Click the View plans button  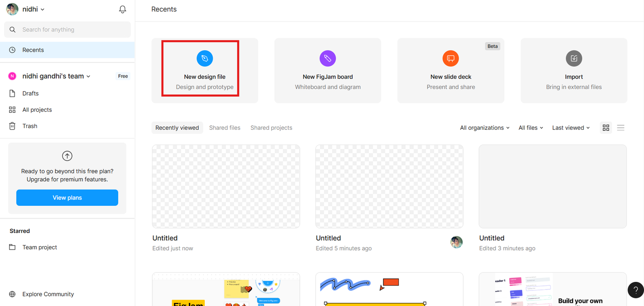pyautogui.click(x=67, y=198)
